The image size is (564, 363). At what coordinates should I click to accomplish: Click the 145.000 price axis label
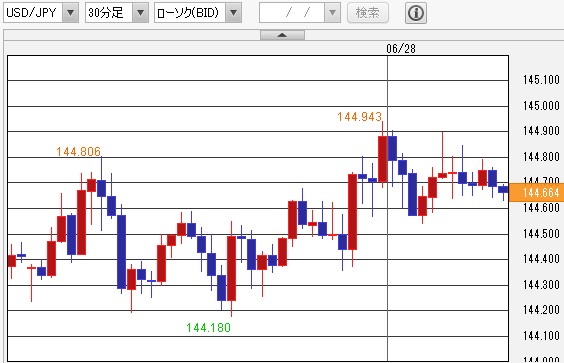pyautogui.click(x=541, y=106)
